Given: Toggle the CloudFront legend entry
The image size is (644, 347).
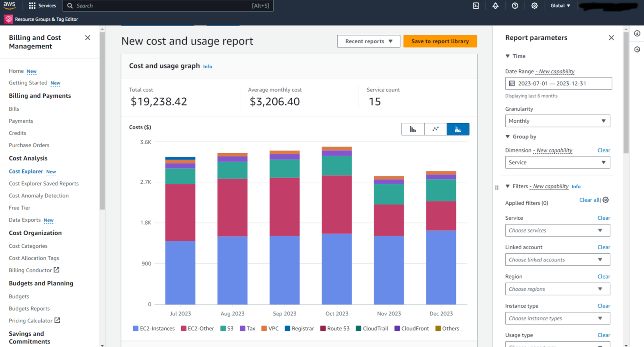Looking at the screenshot, I should (x=412, y=328).
